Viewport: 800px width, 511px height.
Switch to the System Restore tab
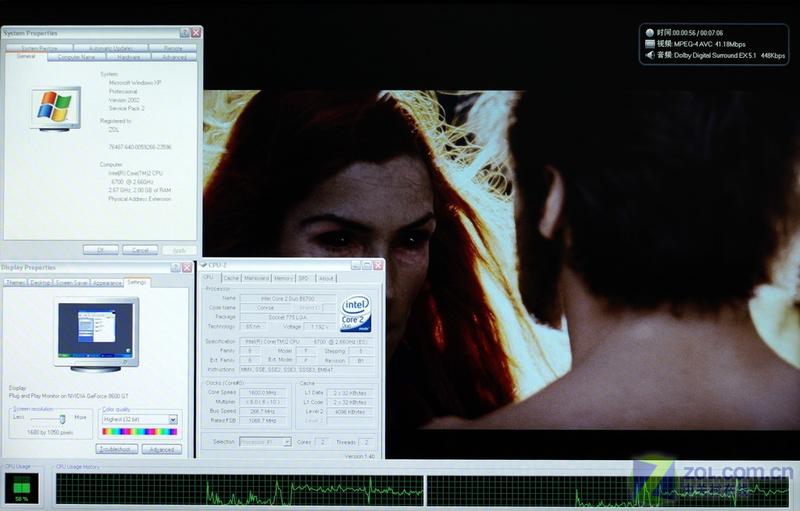tap(39, 48)
